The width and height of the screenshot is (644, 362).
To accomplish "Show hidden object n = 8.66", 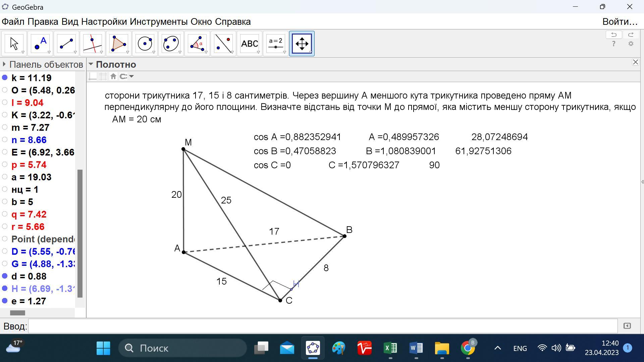I will [5, 140].
